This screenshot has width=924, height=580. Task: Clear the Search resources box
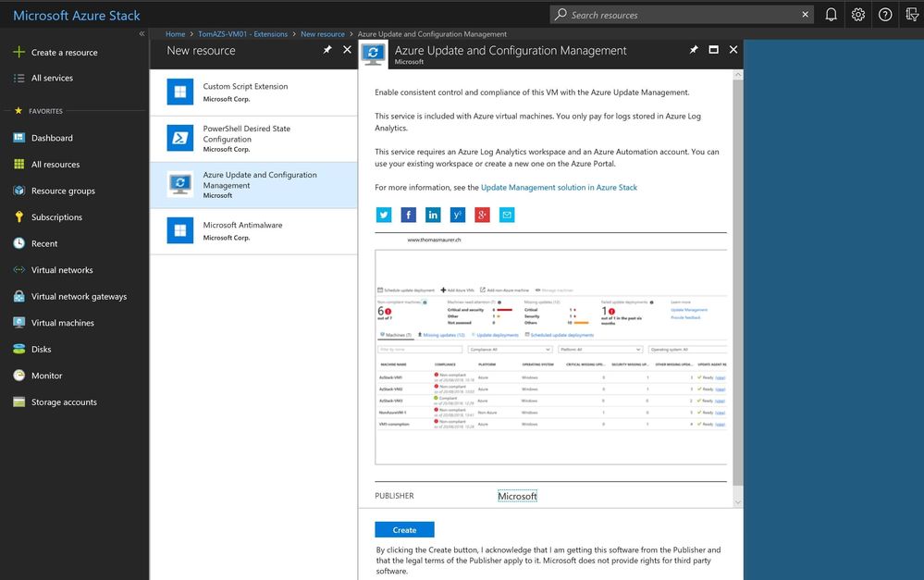[x=805, y=15]
